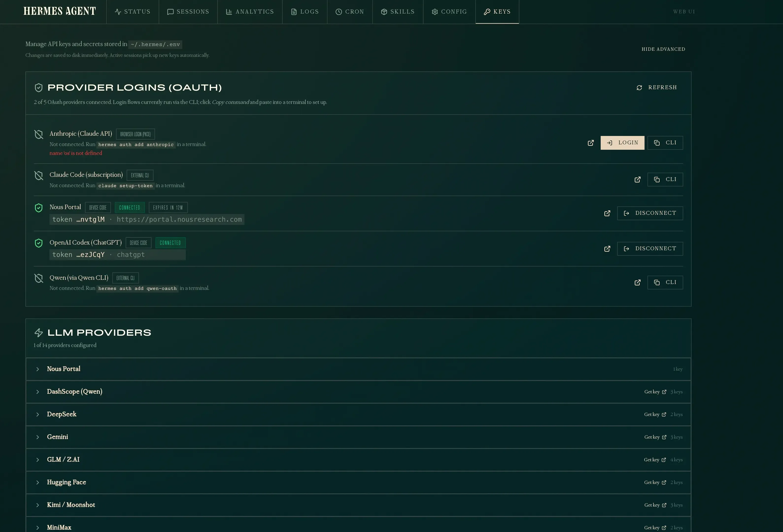The image size is (783, 532).
Task: Click the ~/.hermes/.env path chip
Action: point(155,44)
